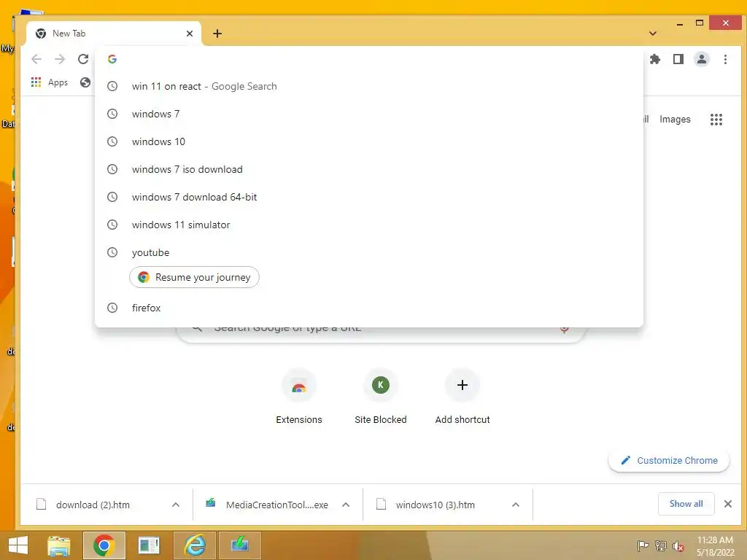Viewport: 747px width, 560px height.
Task: Click the Customize Chrome button
Action: [669, 461]
